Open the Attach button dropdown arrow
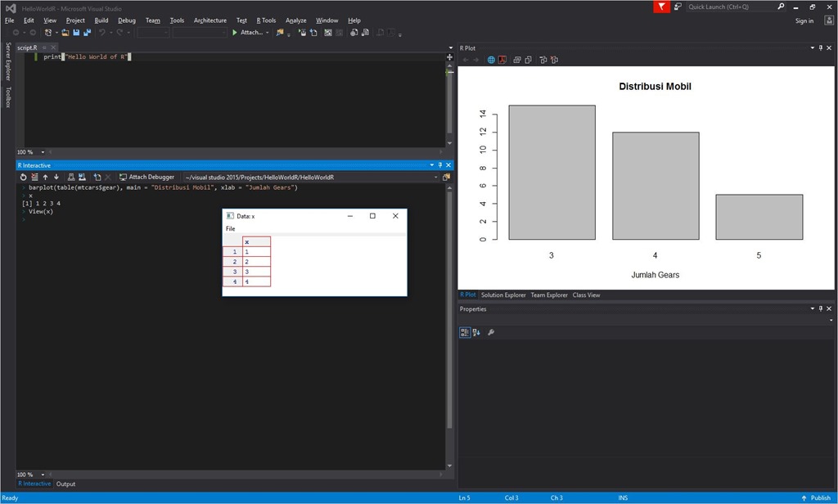 (x=268, y=33)
